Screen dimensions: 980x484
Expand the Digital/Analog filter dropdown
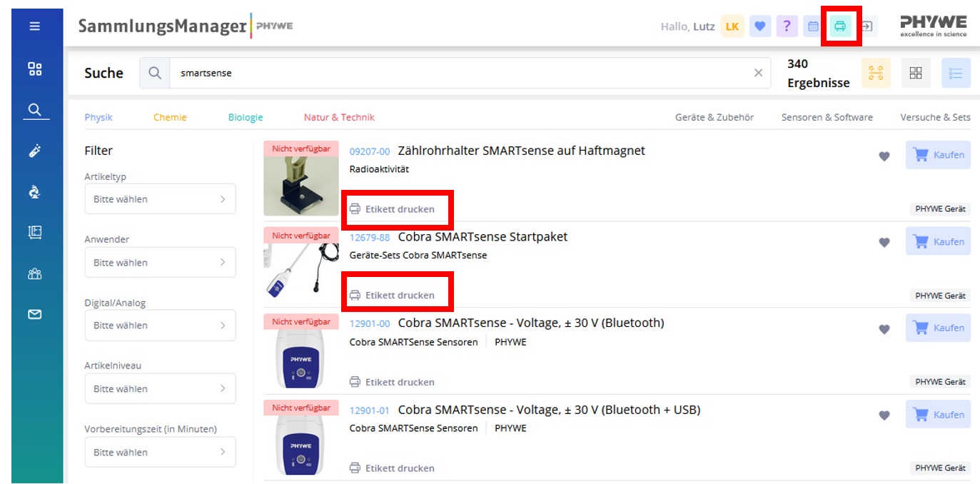160,326
